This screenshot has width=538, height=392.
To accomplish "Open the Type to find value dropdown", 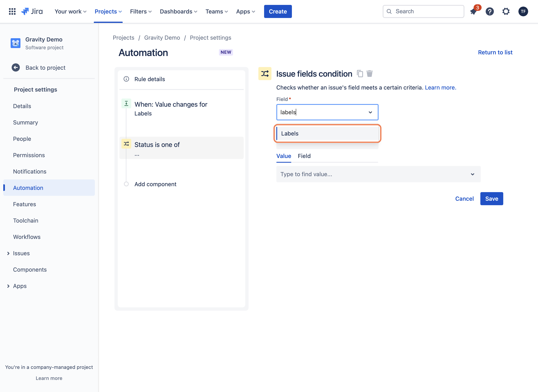I will tap(378, 174).
